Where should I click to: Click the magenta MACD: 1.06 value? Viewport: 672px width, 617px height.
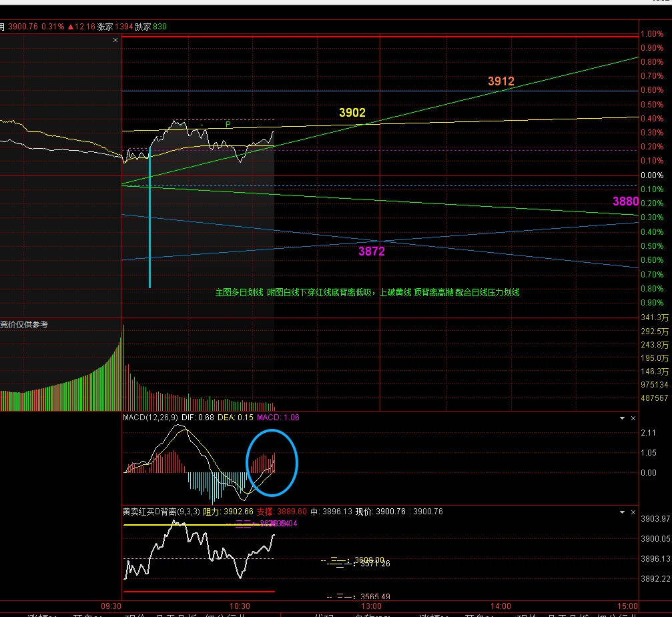pos(278,418)
